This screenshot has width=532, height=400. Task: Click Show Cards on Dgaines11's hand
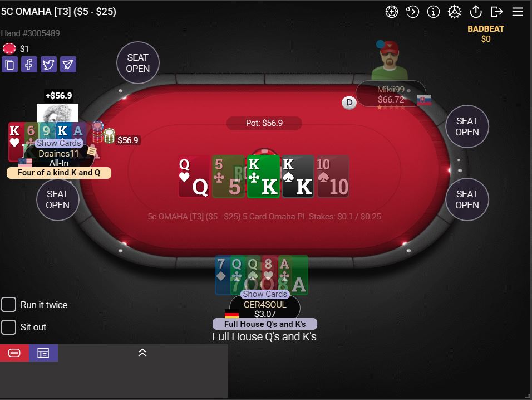point(59,143)
